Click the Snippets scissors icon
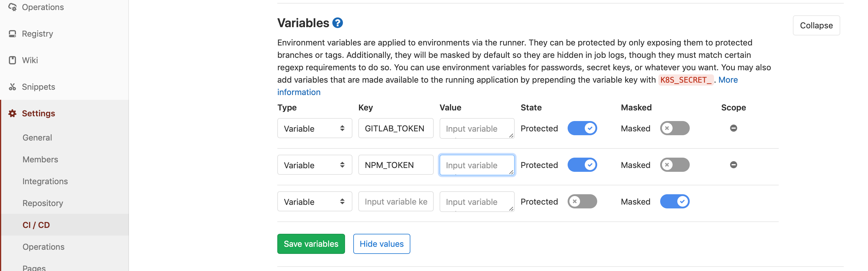Image resolution: width=868 pixels, height=271 pixels. (12, 86)
